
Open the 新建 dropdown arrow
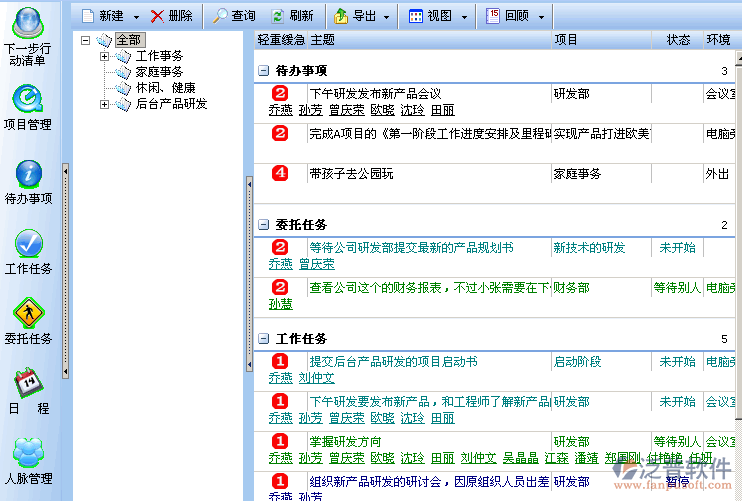tap(134, 16)
